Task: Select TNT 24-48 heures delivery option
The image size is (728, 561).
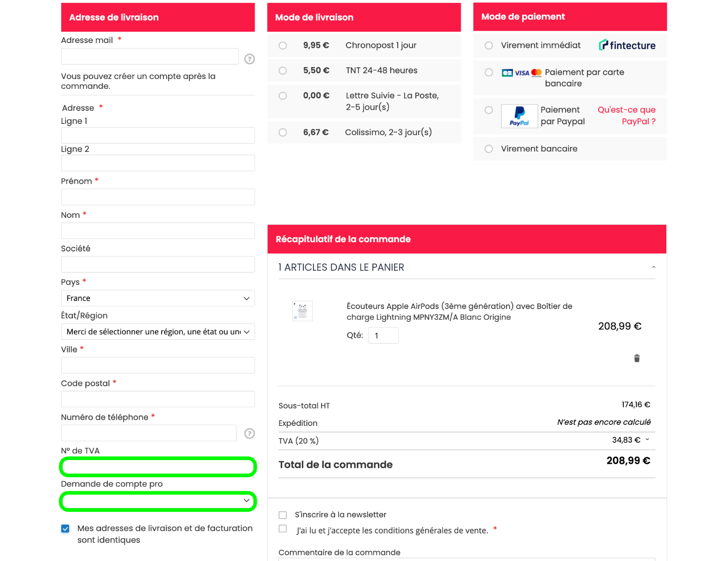Action: 283,71
